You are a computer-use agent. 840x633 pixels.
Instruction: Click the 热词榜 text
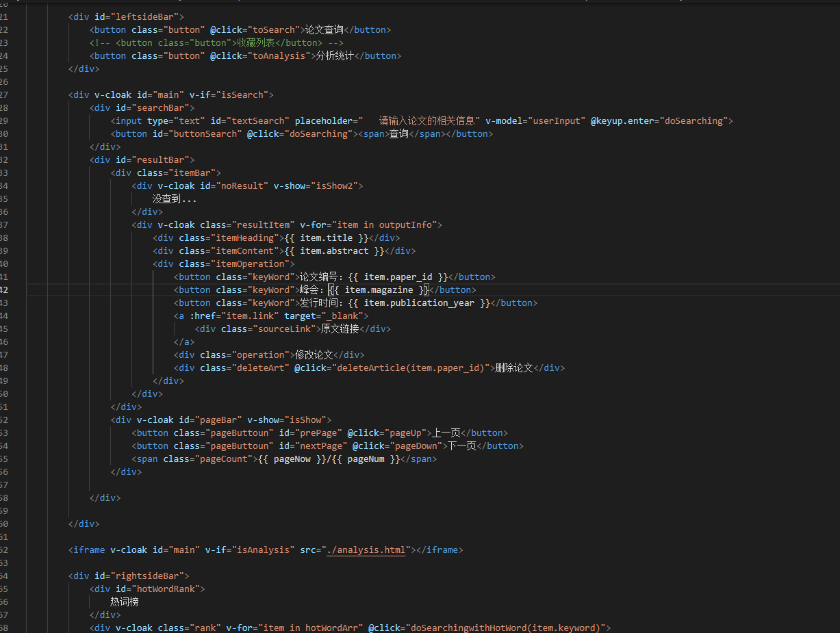125,602
